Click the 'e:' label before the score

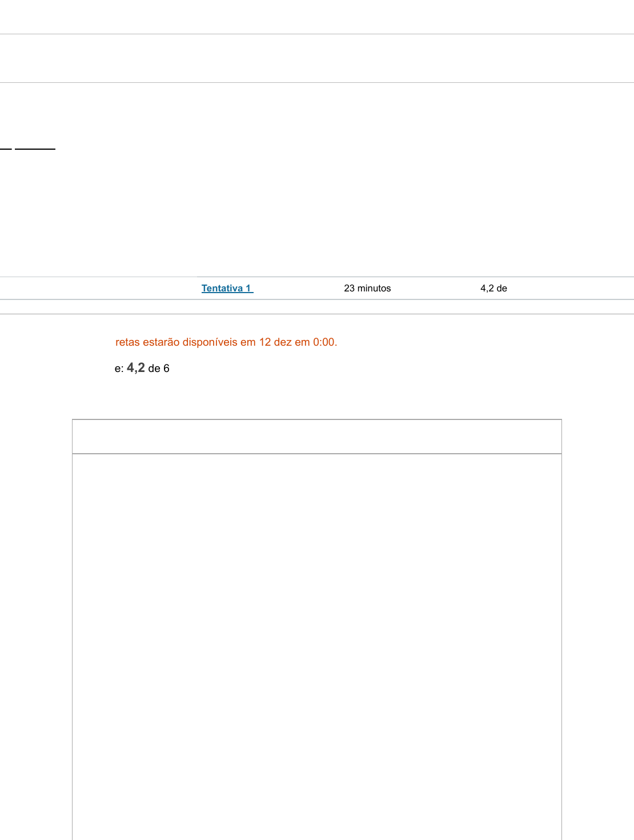click(x=119, y=369)
